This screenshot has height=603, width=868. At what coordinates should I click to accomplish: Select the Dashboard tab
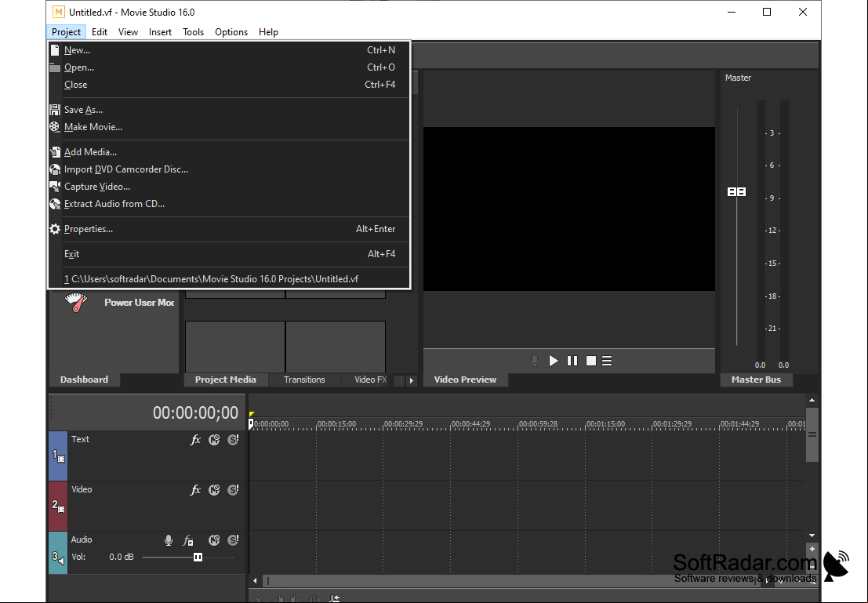[x=84, y=380]
